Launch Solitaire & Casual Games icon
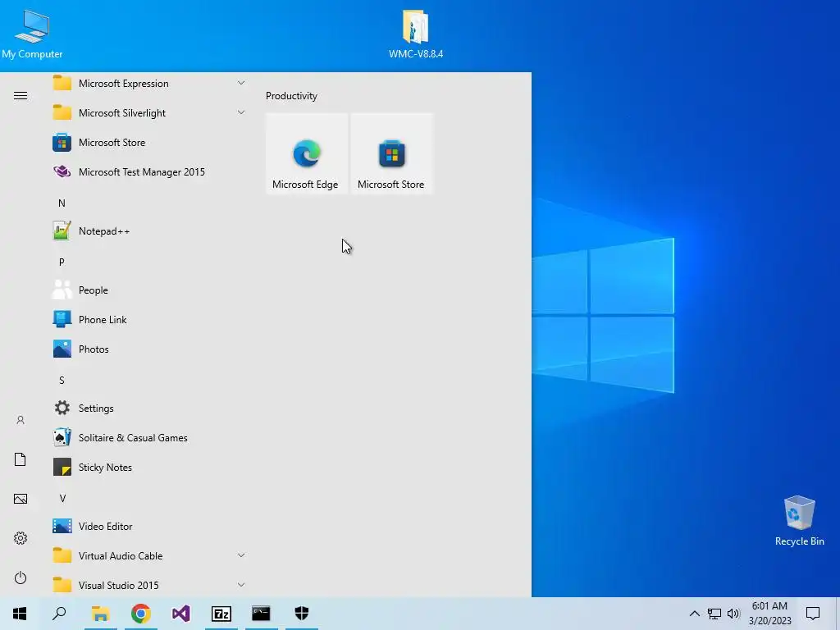The height and width of the screenshot is (630, 840). point(62,438)
